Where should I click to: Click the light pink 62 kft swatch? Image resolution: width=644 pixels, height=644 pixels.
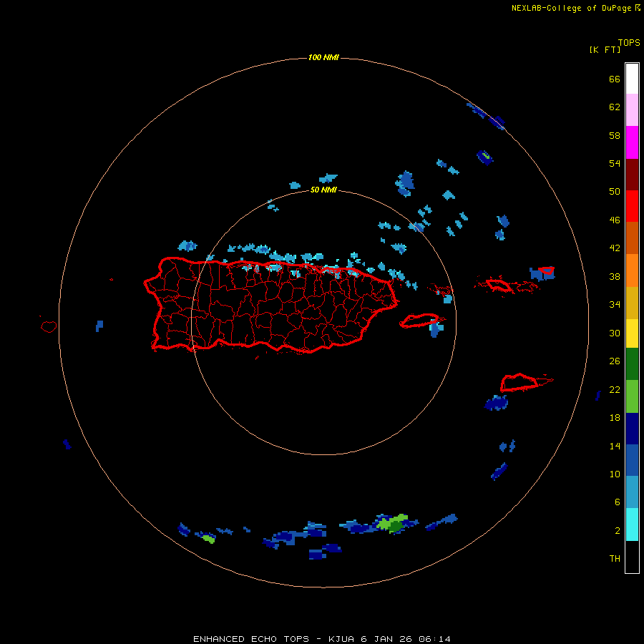pyautogui.click(x=632, y=109)
